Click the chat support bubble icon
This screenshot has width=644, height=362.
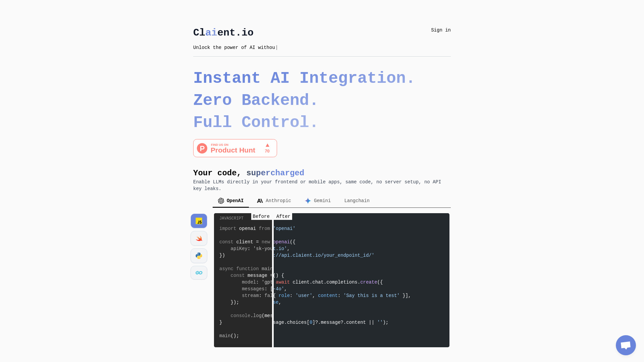click(626, 345)
